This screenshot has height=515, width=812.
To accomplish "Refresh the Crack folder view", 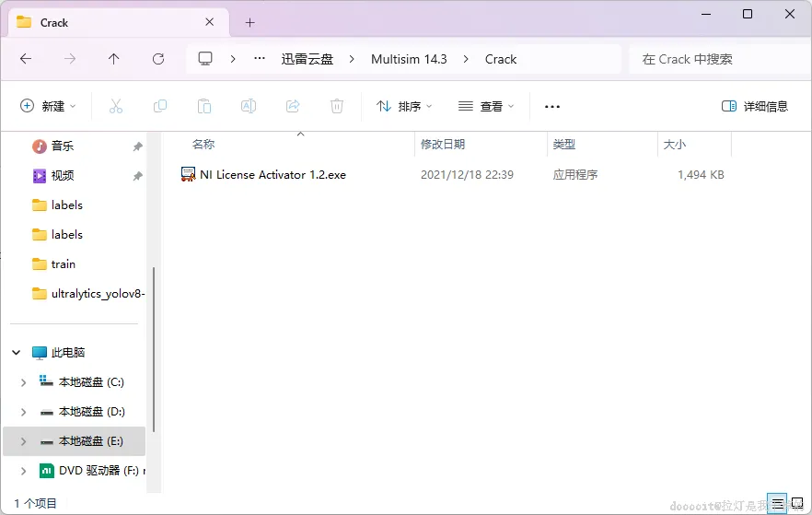I will pyautogui.click(x=158, y=59).
